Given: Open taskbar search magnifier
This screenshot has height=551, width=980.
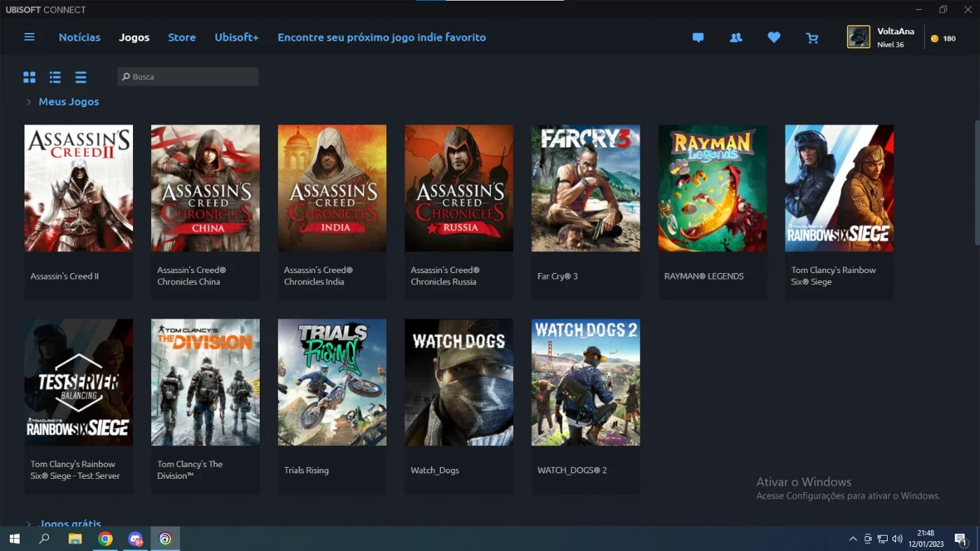Looking at the screenshot, I should tap(44, 539).
